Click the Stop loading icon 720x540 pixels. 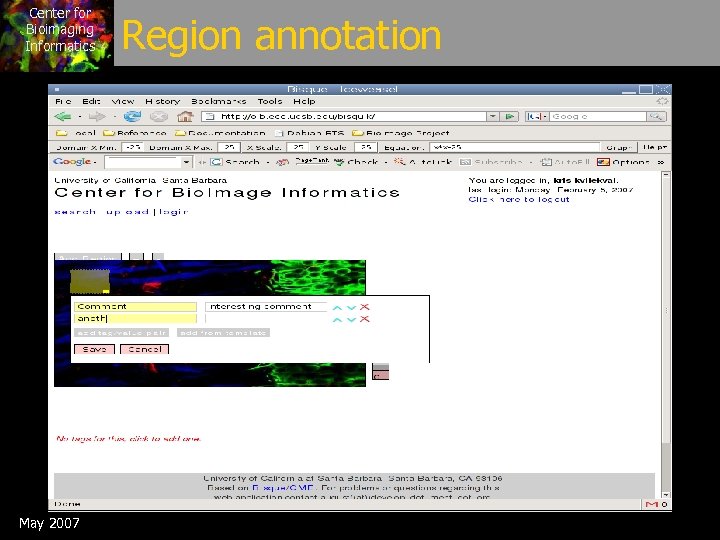(x=158, y=117)
